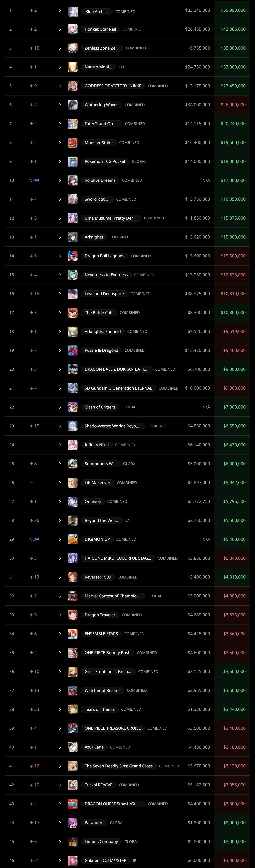
Task: Open the DRAGON QUEST Smash/Grow icon
Action: [73, 804]
